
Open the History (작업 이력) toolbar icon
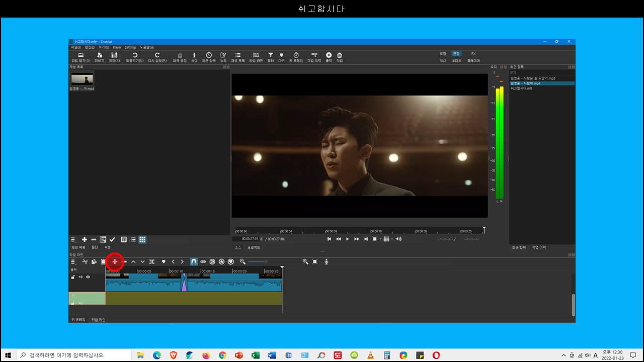[314, 55]
